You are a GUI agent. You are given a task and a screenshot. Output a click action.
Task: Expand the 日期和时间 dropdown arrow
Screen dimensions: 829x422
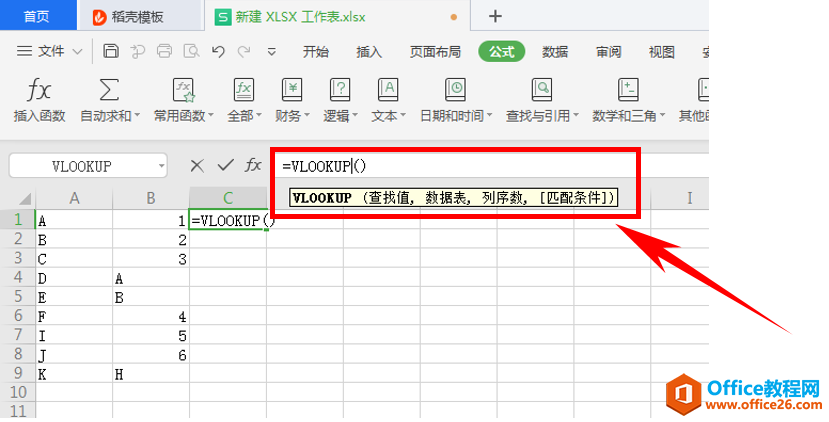click(x=489, y=115)
